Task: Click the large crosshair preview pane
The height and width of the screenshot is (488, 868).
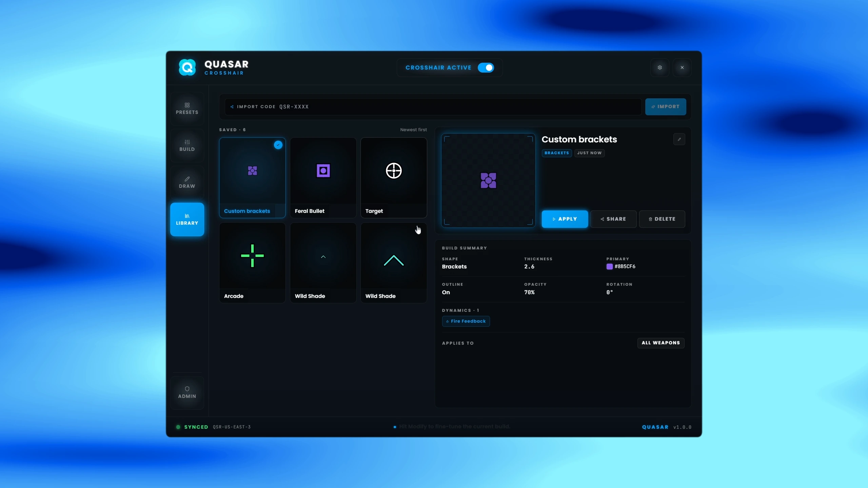Action: pos(488,180)
